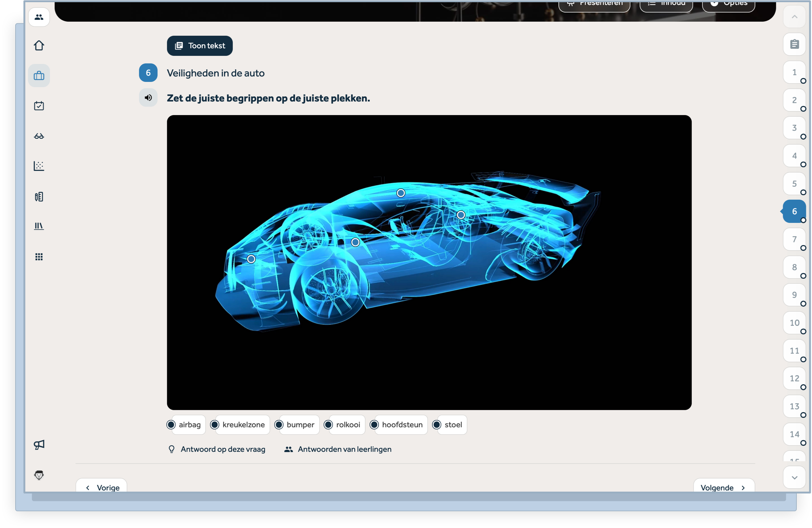This screenshot has width=812, height=528.
Task: Open the scatter chart results icon
Action: coord(39,166)
